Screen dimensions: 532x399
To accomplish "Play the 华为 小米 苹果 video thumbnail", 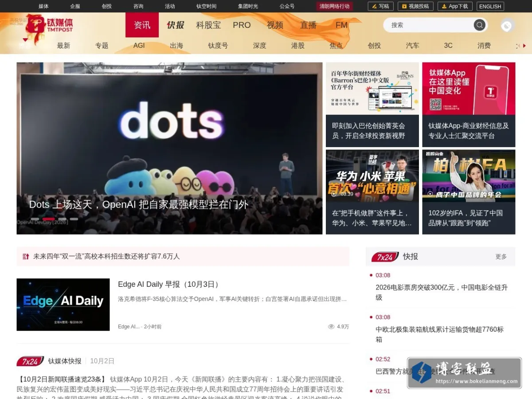I will point(372,176).
